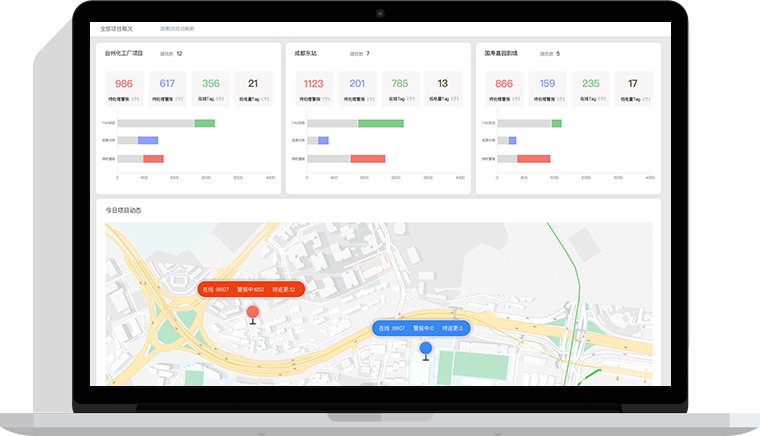The image size is (760, 436).
Task: Select the blue 617 stat card
Action: point(167,88)
